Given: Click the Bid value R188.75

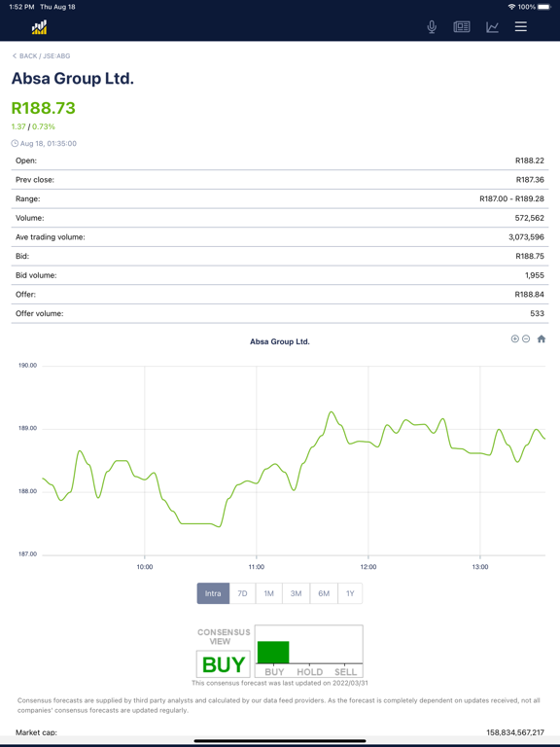Looking at the screenshot, I should (x=530, y=256).
